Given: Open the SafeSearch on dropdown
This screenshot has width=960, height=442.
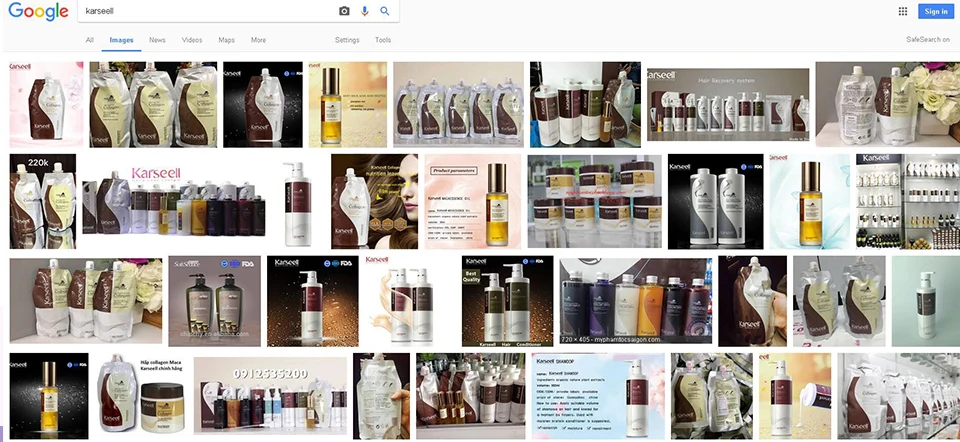Looking at the screenshot, I should coord(928,40).
